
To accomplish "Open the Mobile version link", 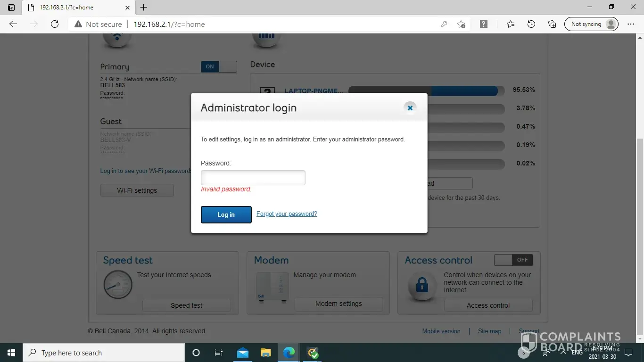I will click(x=441, y=331).
